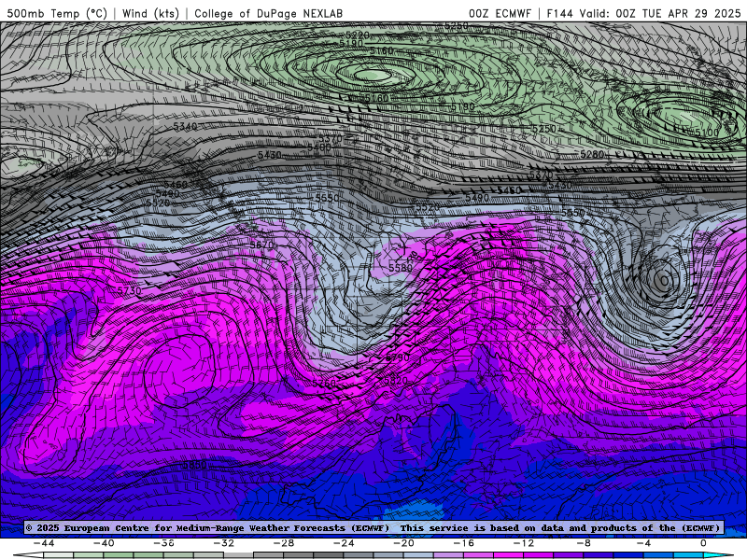
Task: Click the '500mb Temp (°C)' title text
Action: point(57,13)
